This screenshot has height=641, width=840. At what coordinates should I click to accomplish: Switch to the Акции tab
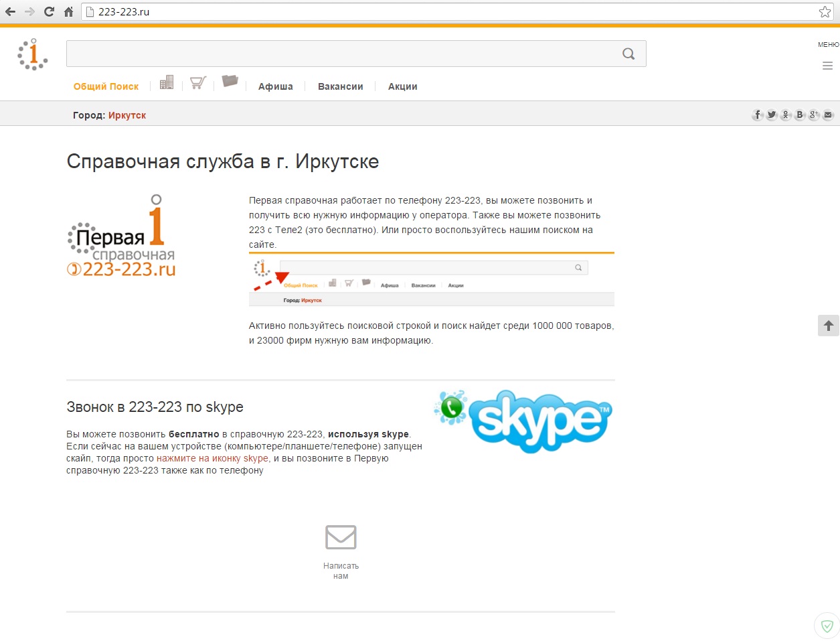tap(403, 86)
